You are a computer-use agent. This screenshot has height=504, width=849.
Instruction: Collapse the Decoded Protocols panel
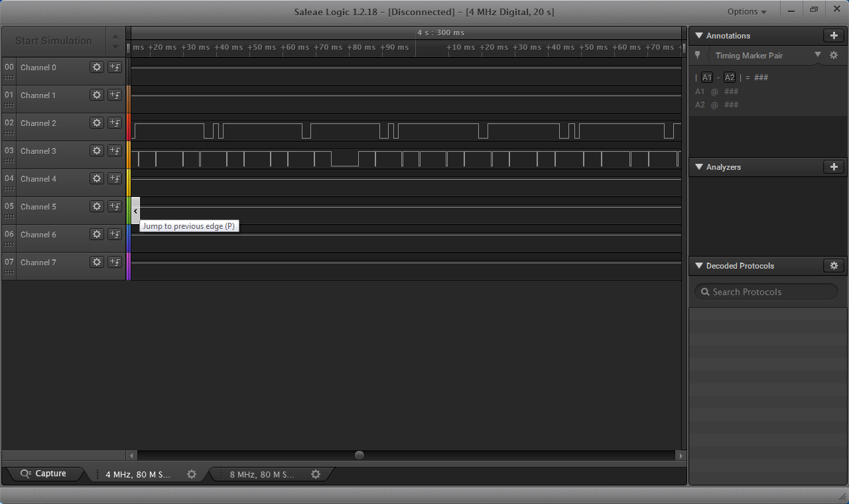point(699,266)
